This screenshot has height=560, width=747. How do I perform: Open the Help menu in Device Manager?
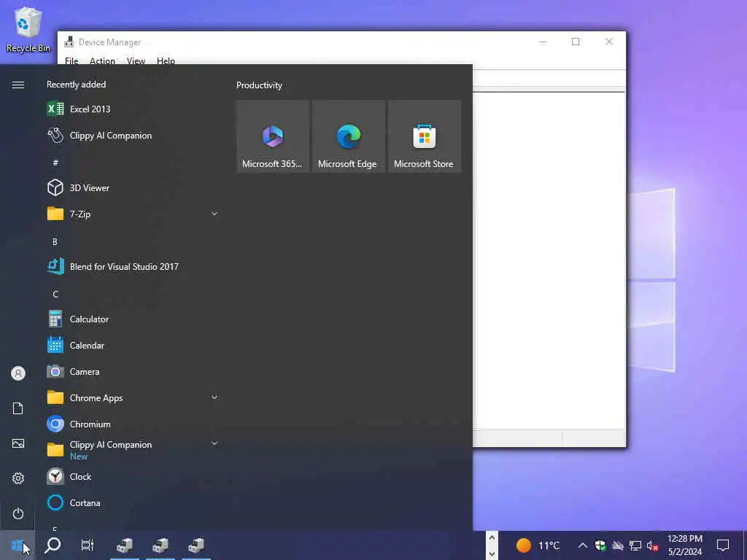166,61
